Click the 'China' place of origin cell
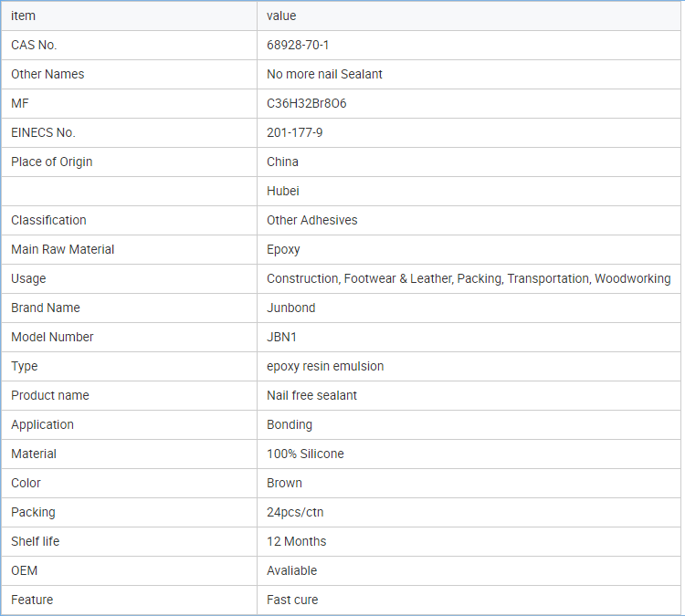This screenshot has width=685, height=616. click(x=282, y=162)
